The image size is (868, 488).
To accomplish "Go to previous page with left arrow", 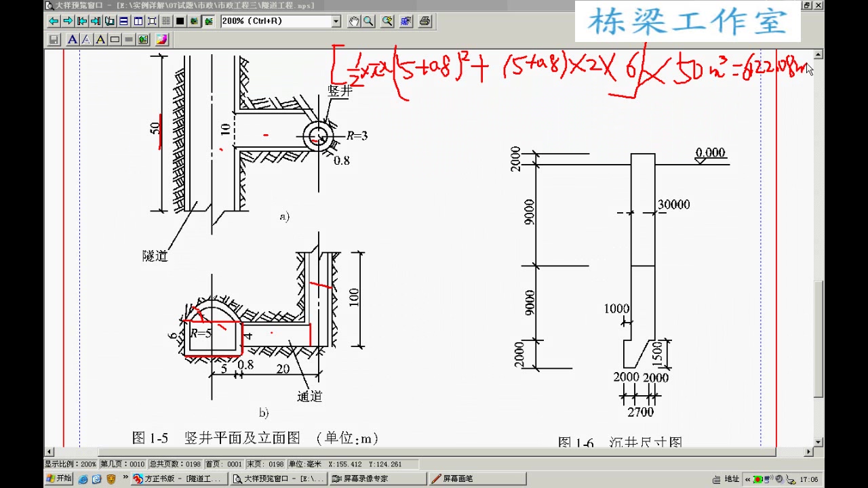I will [54, 21].
